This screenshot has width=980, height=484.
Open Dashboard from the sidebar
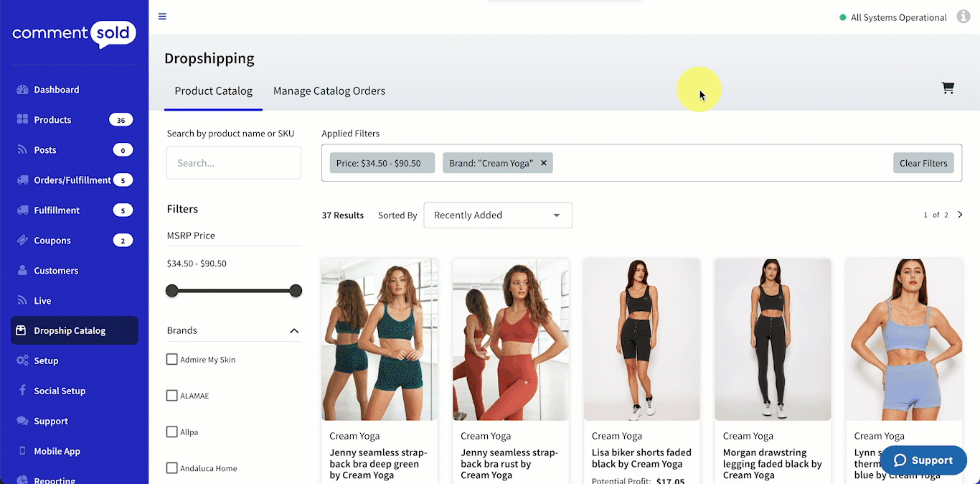[x=56, y=90]
